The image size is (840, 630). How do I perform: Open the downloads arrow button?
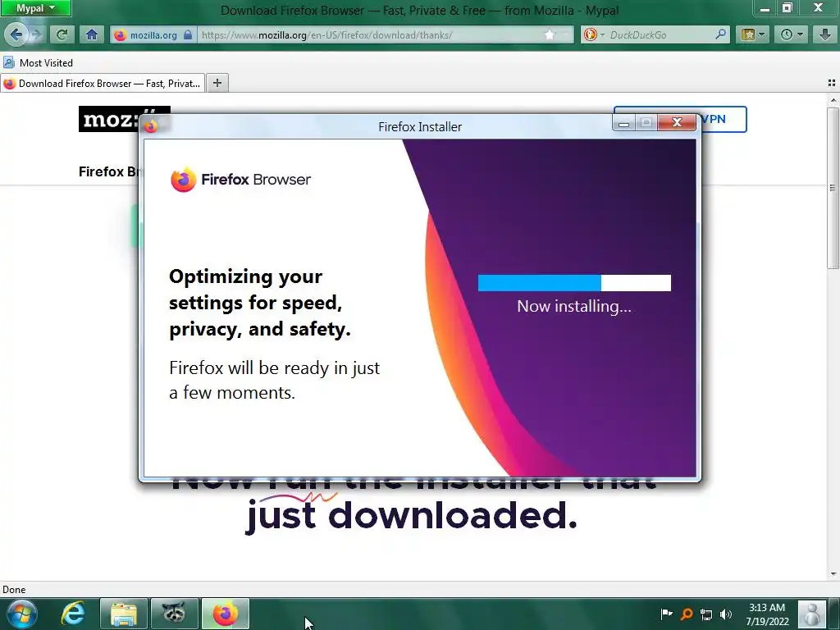824,34
